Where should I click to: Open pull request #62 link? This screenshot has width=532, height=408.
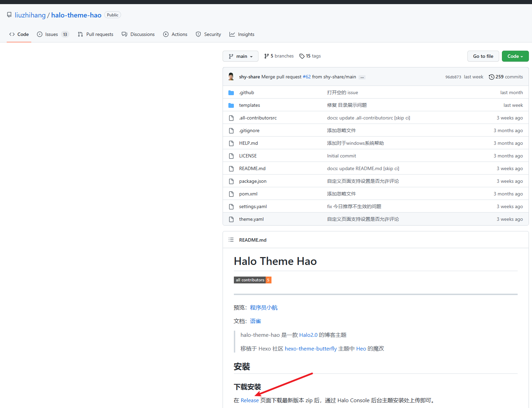[307, 77]
